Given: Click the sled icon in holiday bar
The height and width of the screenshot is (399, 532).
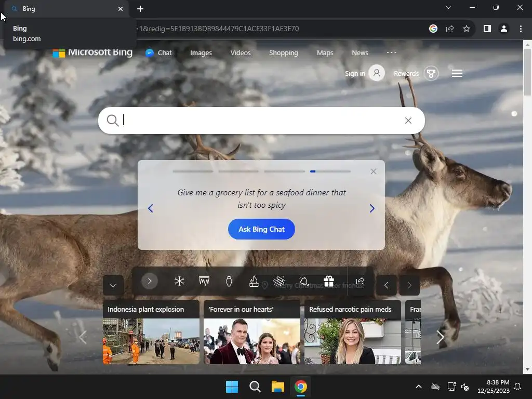Looking at the screenshot, I should click(279, 281).
